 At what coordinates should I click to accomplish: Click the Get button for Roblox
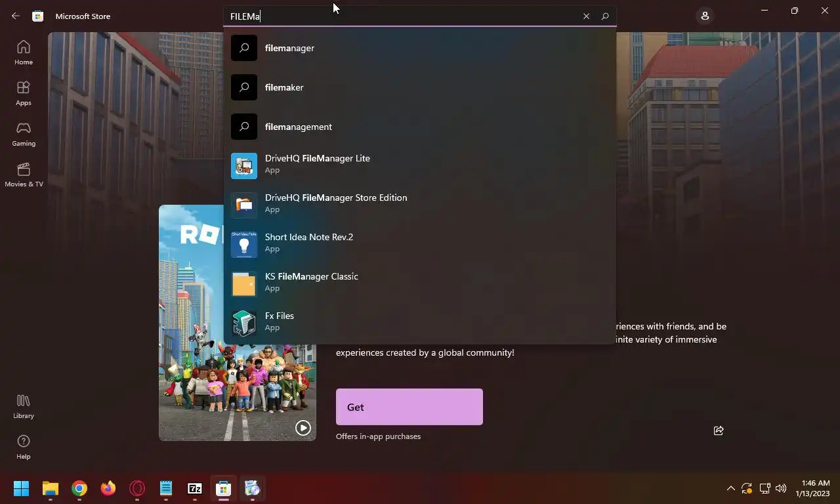(x=409, y=407)
